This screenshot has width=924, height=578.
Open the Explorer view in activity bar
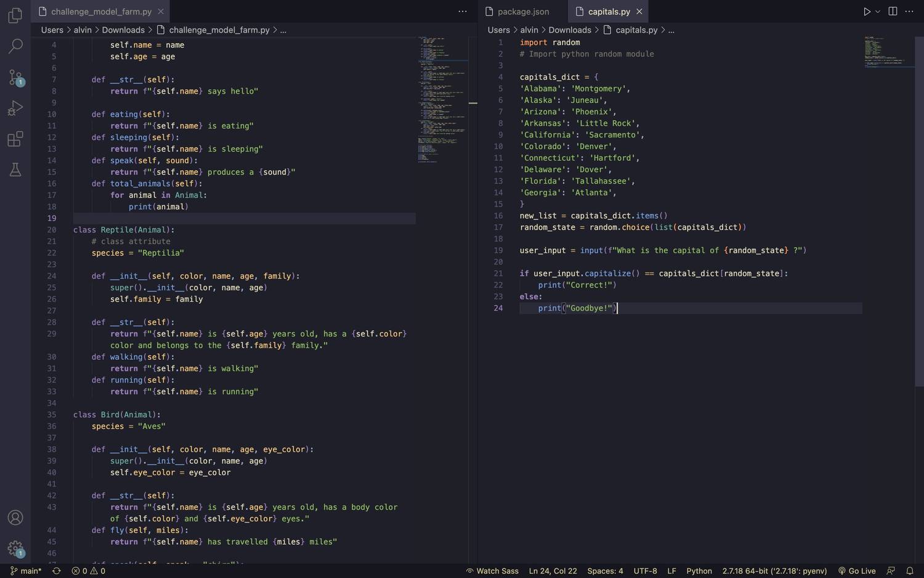tap(15, 15)
